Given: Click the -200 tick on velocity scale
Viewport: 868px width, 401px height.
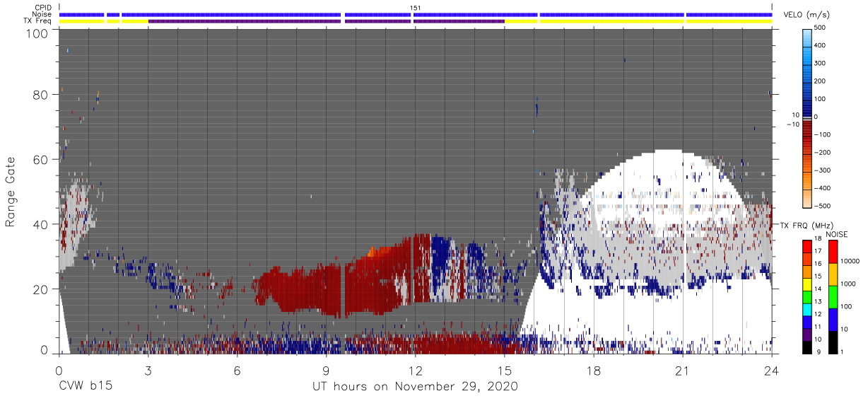Looking at the screenshot, I should pyautogui.click(x=823, y=152).
